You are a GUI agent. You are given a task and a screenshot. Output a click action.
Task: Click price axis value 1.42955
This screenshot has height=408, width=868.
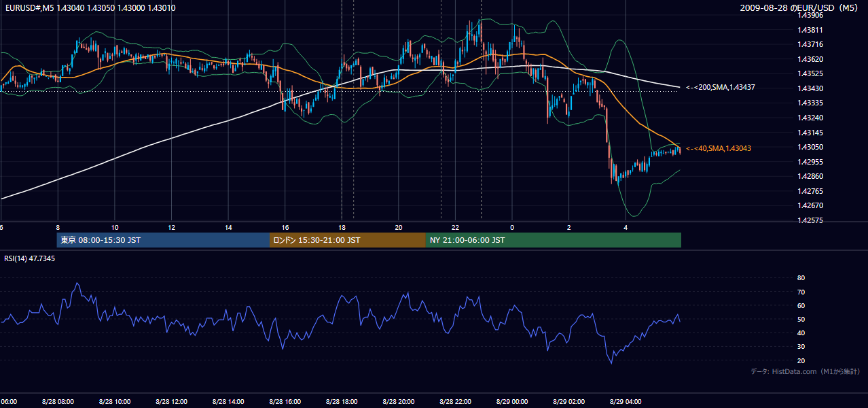point(810,162)
